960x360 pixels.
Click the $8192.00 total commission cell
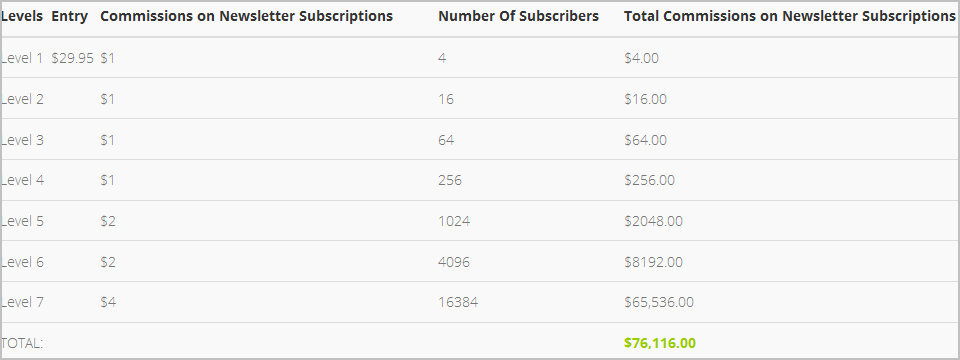point(653,261)
